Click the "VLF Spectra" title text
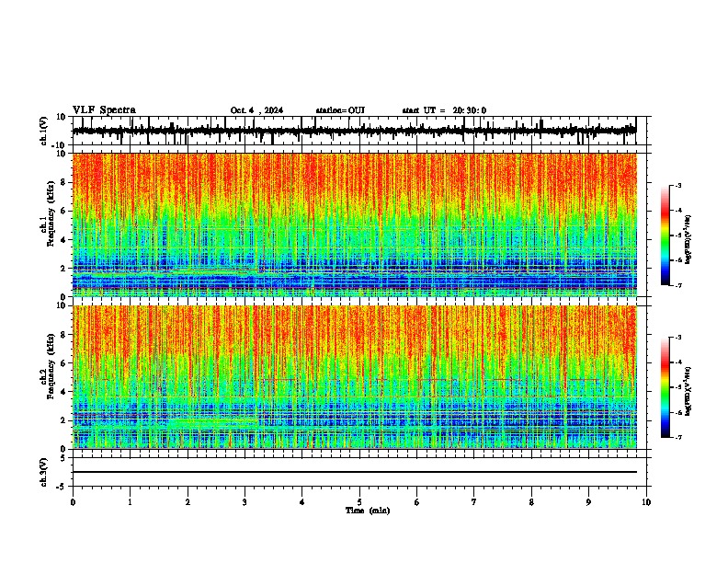 (x=104, y=110)
